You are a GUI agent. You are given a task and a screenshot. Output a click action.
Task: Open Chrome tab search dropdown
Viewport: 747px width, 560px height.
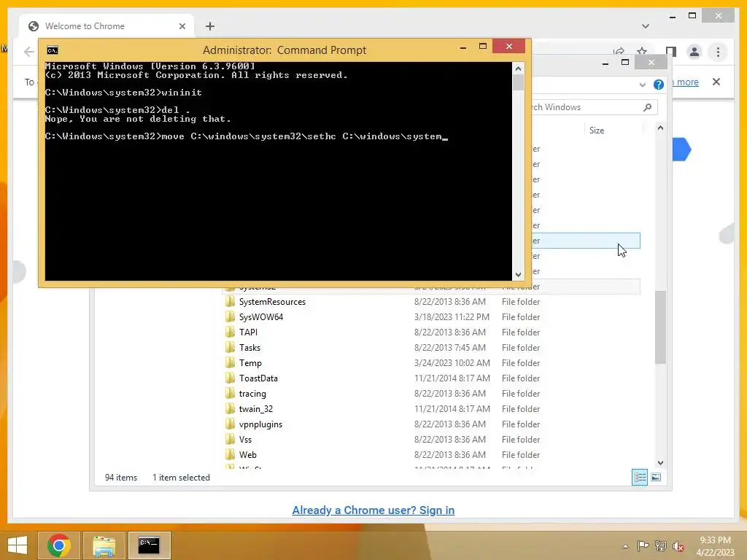coord(646,26)
